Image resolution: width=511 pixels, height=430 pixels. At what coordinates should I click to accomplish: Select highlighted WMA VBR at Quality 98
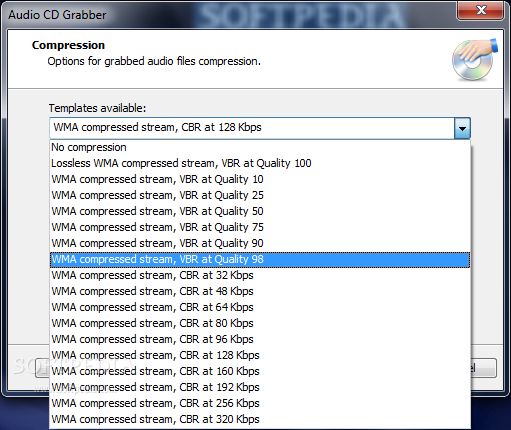[260, 260]
